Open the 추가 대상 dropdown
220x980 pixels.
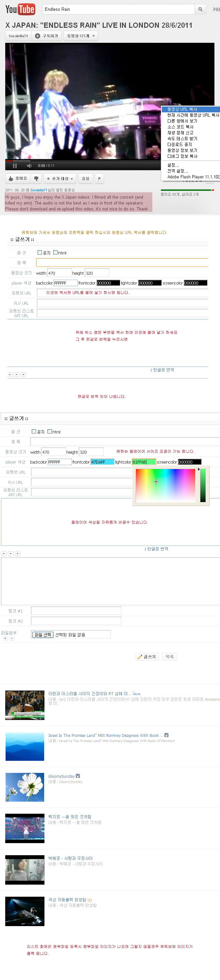tap(60, 178)
